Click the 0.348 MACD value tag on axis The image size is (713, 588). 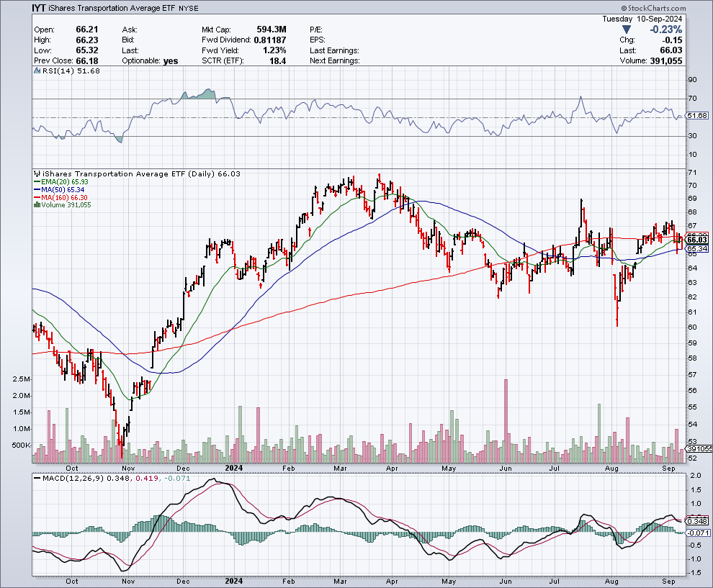pos(698,521)
